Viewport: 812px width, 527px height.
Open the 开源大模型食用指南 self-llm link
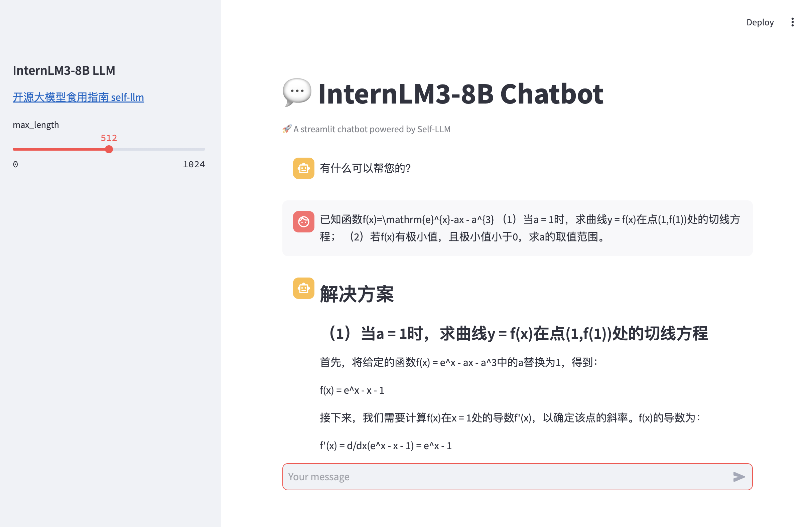[x=78, y=97]
